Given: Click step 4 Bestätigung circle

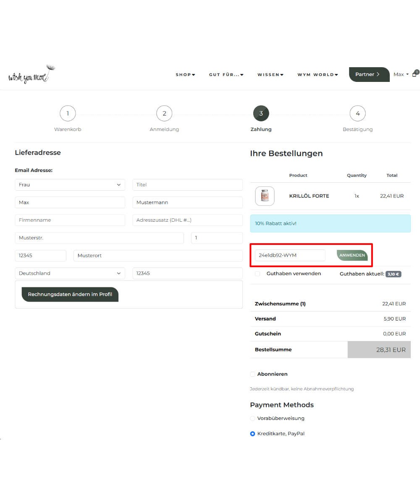Looking at the screenshot, I should (357, 113).
